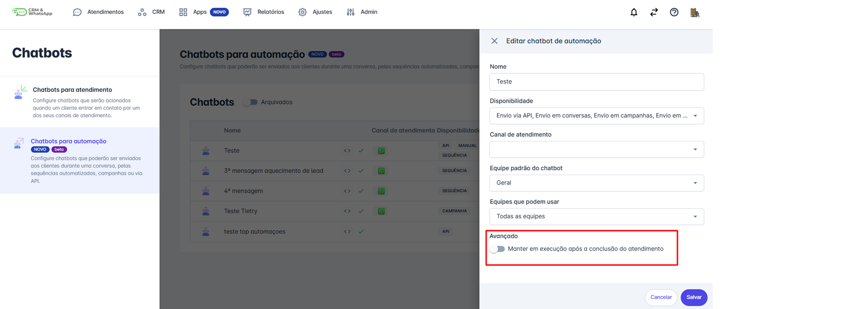The width and height of the screenshot is (868, 309).
Task: Open the help question mark icon
Action: tap(674, 13)
